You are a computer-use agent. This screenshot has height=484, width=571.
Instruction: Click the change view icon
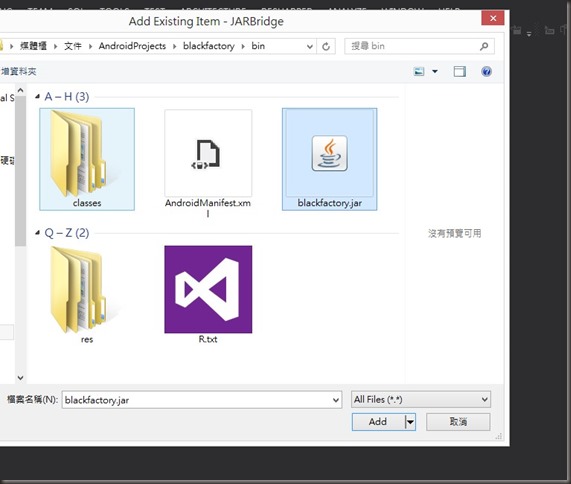click(x=419, y=71)
